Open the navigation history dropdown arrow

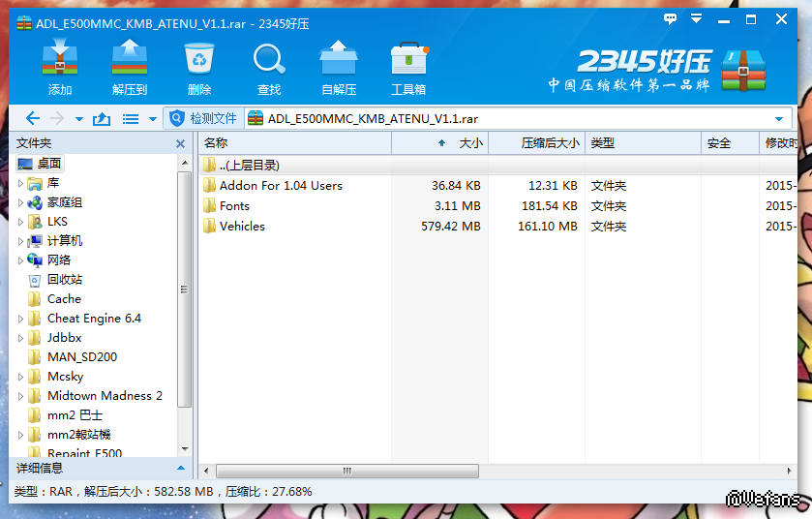[79, 119]
